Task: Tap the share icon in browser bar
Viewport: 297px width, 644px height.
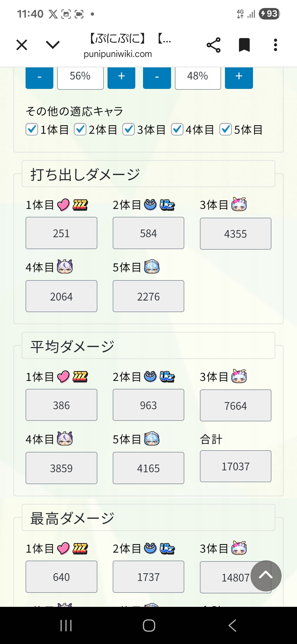Action: pyautogui.click(x=214, y=45)
